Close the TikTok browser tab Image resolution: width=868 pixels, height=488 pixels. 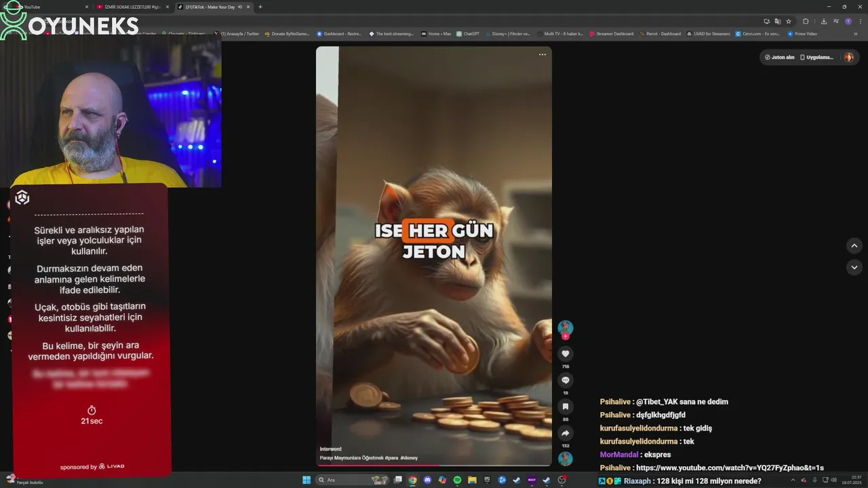(248, 7)
